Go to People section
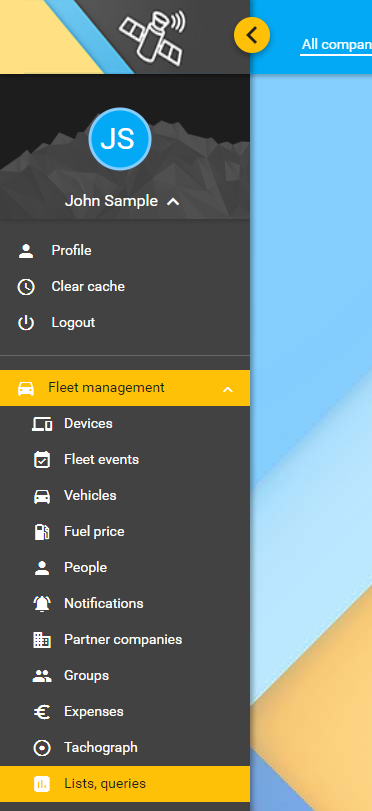The height and width of the screenshot is (811, 372). [x=125, y=567]
